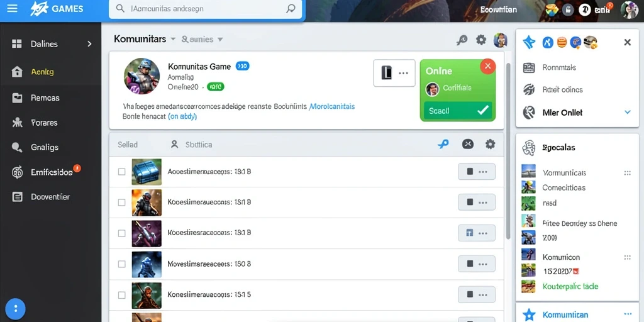This screenshot has height=322, width=644.
Task: Open the green Kouterpalic tade link
Action: [570, 287]
